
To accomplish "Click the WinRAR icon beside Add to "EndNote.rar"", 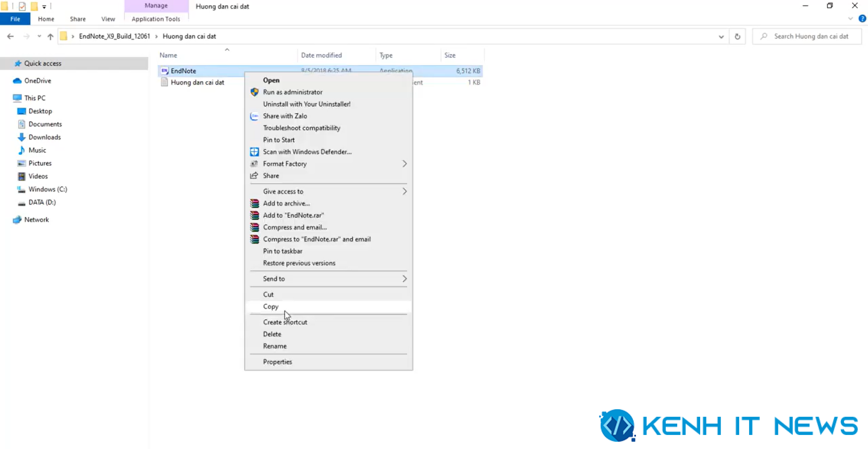I will 255,215.
